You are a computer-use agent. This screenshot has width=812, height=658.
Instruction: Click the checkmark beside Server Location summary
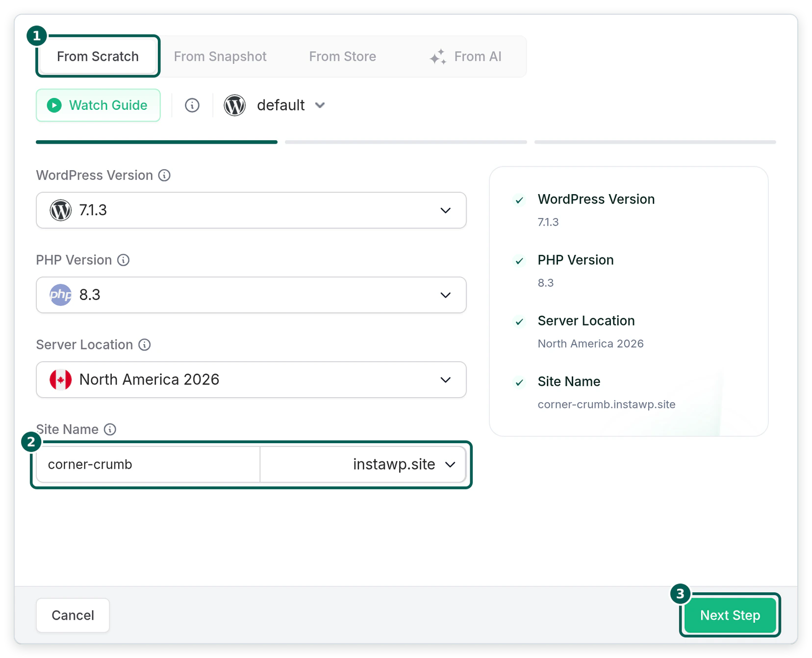tap(519, 322)
